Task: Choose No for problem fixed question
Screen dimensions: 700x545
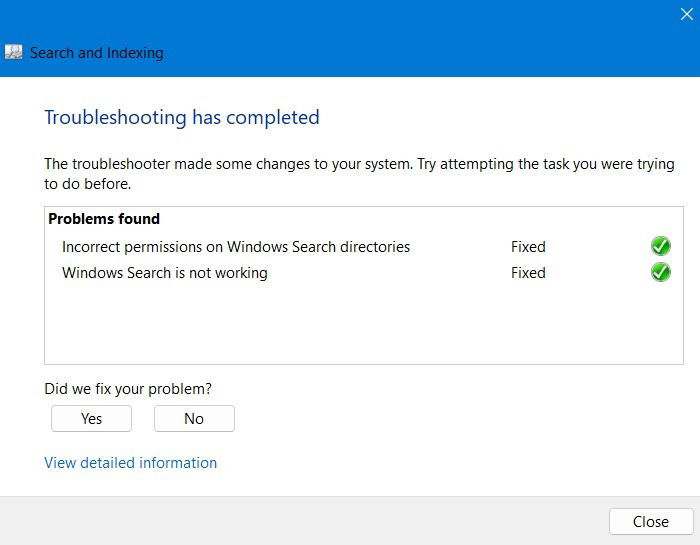Action: point(194,419)
